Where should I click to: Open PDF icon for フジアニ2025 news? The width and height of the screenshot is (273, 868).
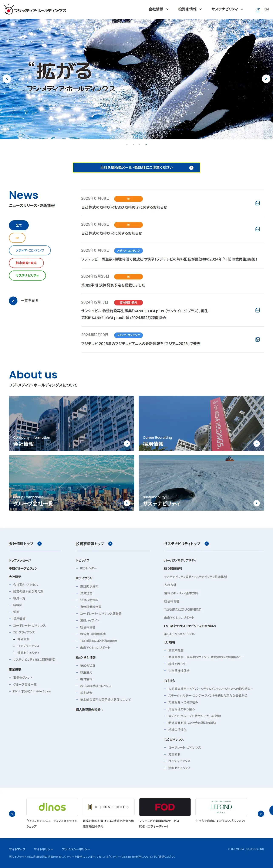coord(257,339)
